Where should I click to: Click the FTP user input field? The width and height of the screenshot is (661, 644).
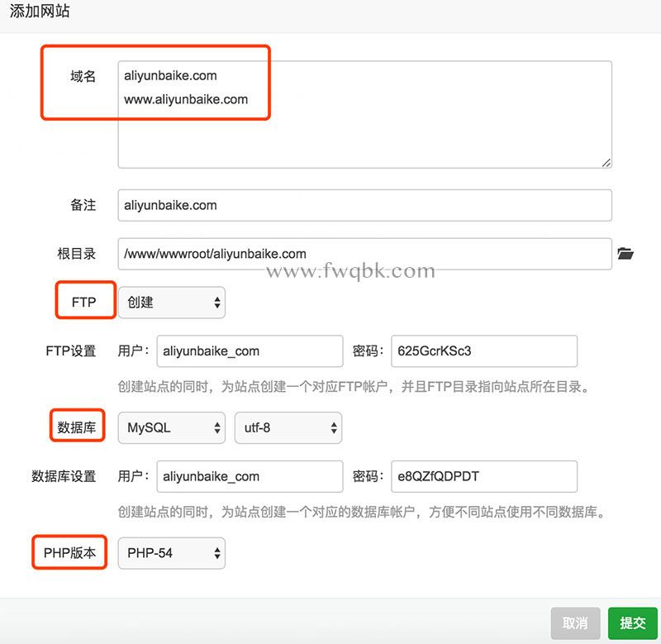point(250,351)
